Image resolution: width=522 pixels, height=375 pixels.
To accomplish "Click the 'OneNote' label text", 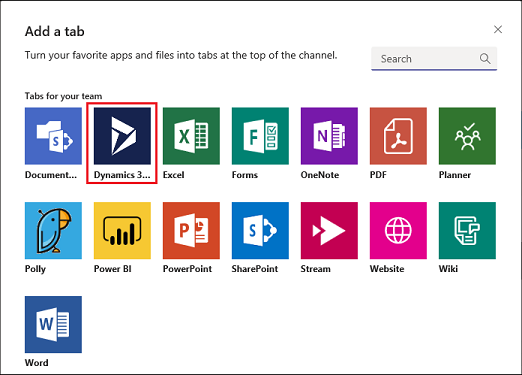I will coord(320,175).
